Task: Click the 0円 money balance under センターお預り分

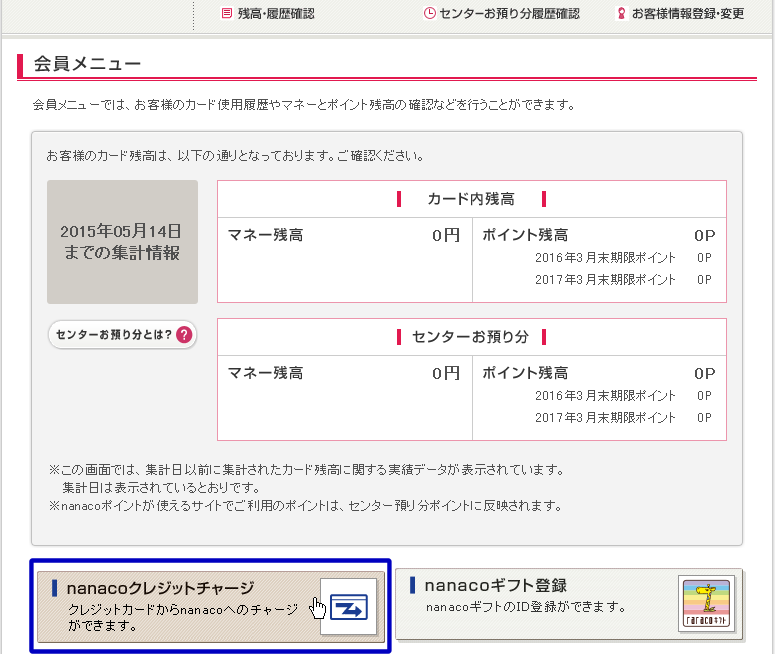Action: click(x=446, y=373)
